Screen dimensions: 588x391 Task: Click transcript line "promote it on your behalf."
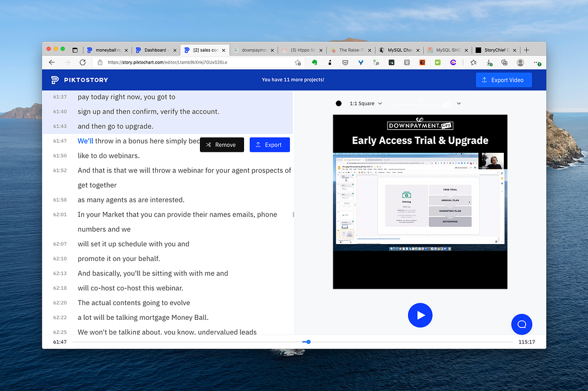pyautogui.click(x=119, y=259)
